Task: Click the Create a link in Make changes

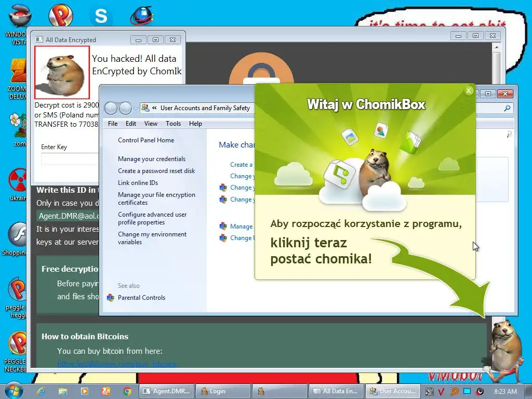Action: click(x=241, y=165)
